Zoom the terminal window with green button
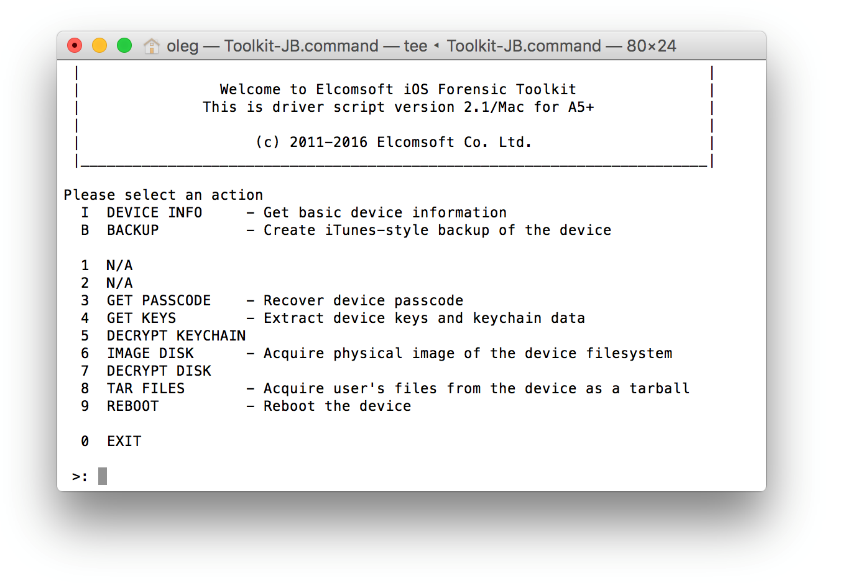 point(124,46)
